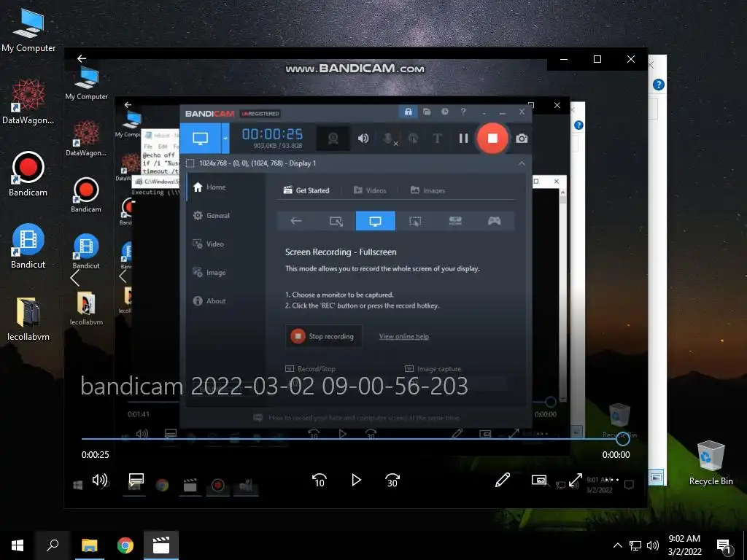Screen dimensions: 747x560
Task: Toggle Bandicam's microphone icon
Action: point(390,138)
